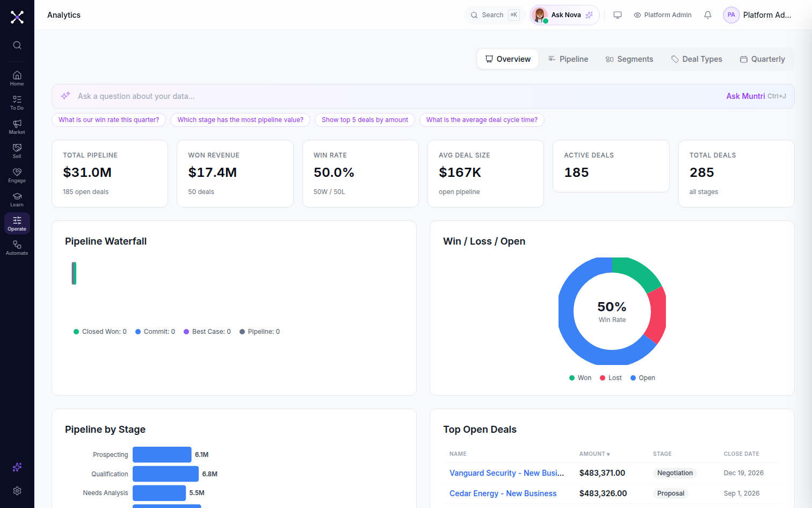Screen dimensions: 812x508
Task: Open the To Do sidebar item
Action: (x=17, y=103)
